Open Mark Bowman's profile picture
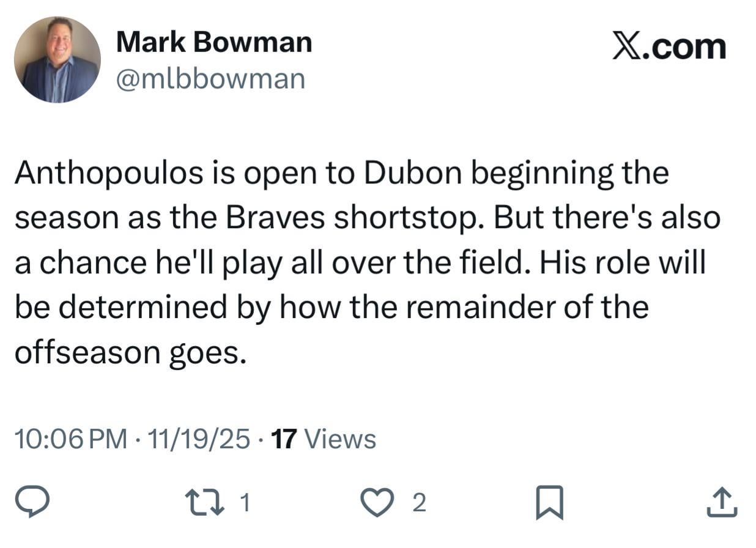The width and height of the screenshot is (756, 548). (58, 58)
